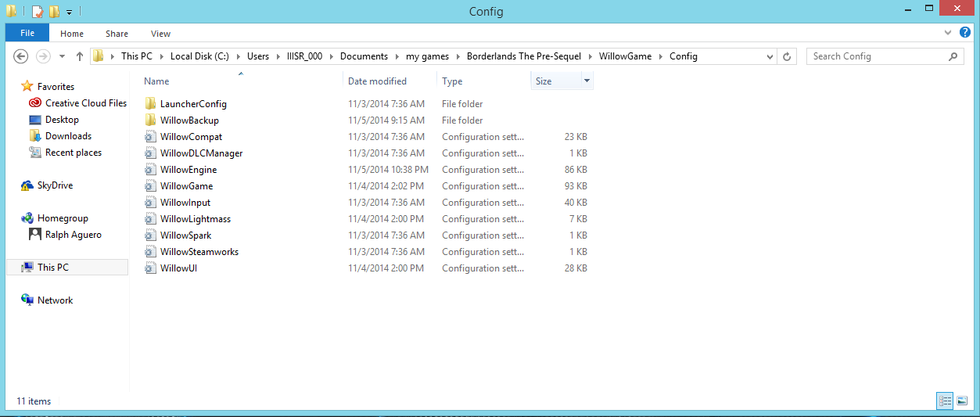Viewport: 980px width, 417px height.
Task: Expand the arrow after This PC in path
Action: point(162,56)
